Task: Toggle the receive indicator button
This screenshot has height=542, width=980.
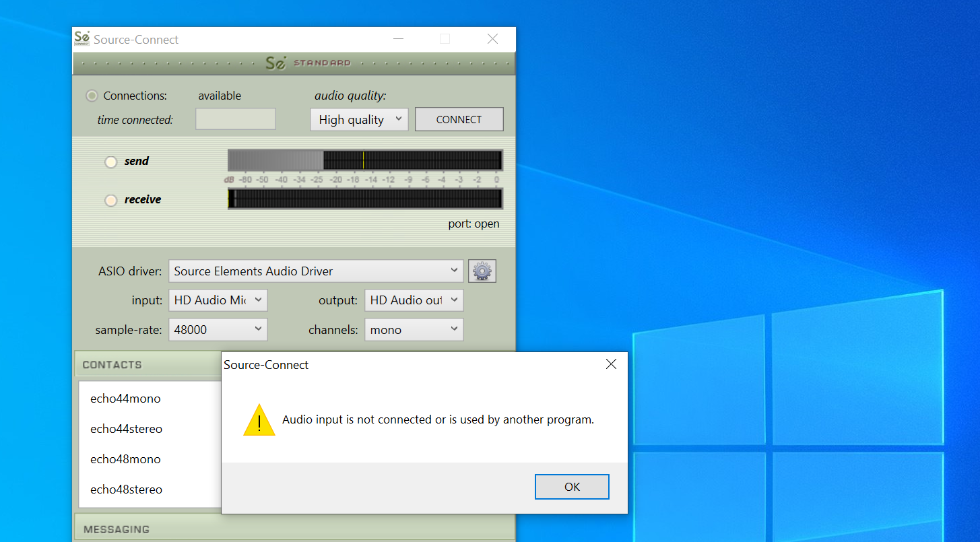Action: pyautogui.click(x=111, y=200)
